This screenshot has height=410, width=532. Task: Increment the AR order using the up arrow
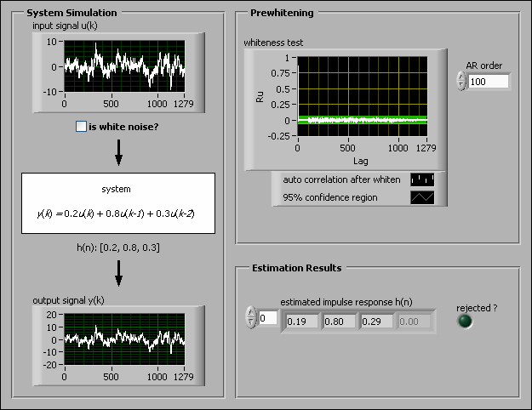(x=461, y=77)
